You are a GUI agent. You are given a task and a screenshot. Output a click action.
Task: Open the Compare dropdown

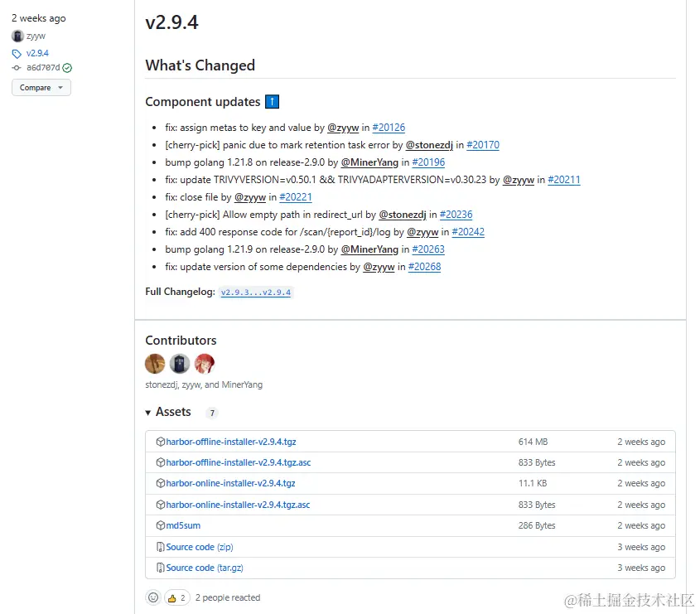click(x=41, y=88)
